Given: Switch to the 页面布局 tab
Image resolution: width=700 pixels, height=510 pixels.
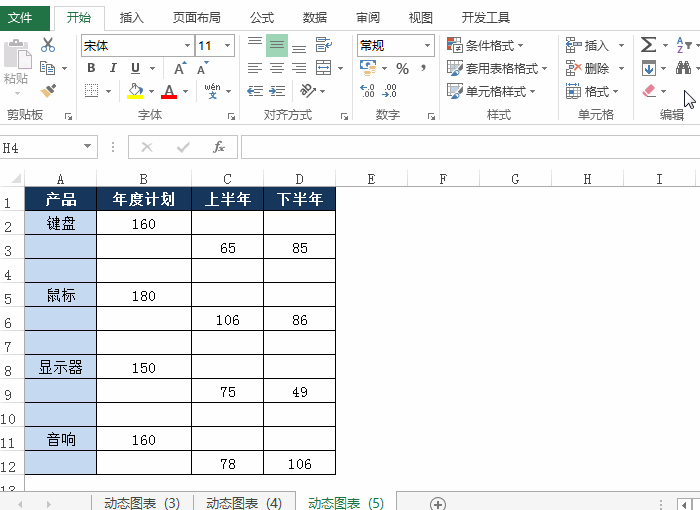Looking at the screenshot, I should (x=197, y=18).
